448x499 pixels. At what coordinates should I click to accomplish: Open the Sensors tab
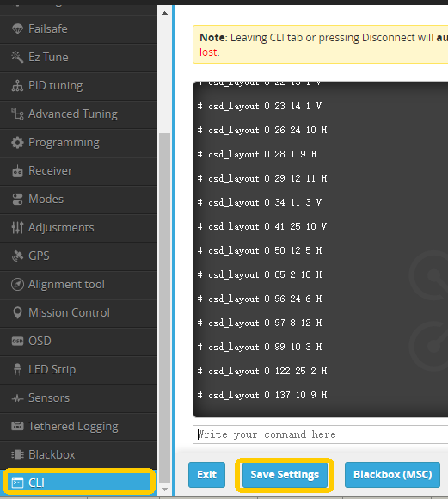pos(78,397)
